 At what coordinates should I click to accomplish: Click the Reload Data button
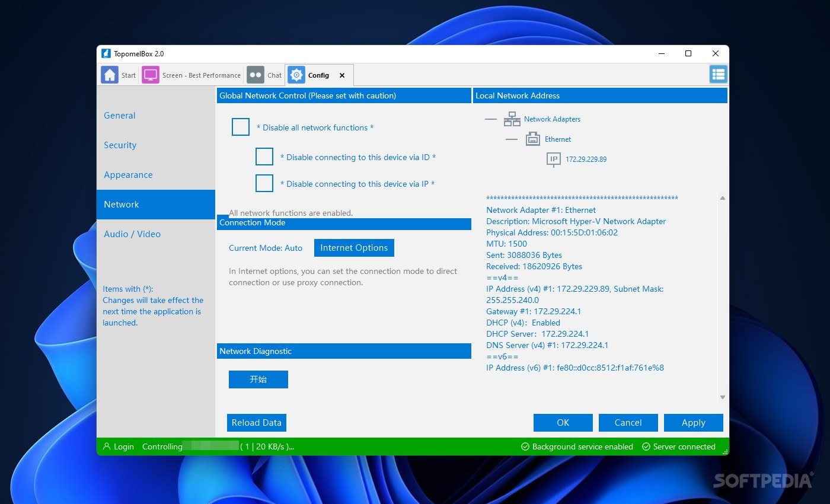pyautogui.click(x=257, y=423)
